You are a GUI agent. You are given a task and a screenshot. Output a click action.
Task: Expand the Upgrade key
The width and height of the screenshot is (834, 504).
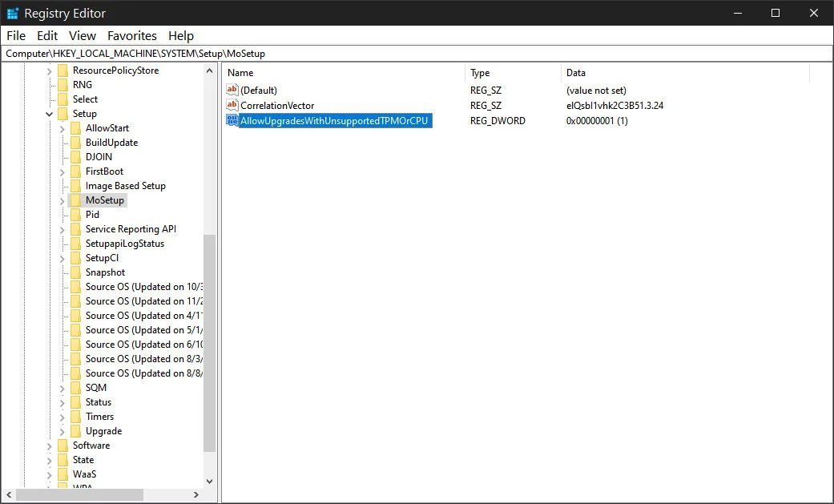62,431
